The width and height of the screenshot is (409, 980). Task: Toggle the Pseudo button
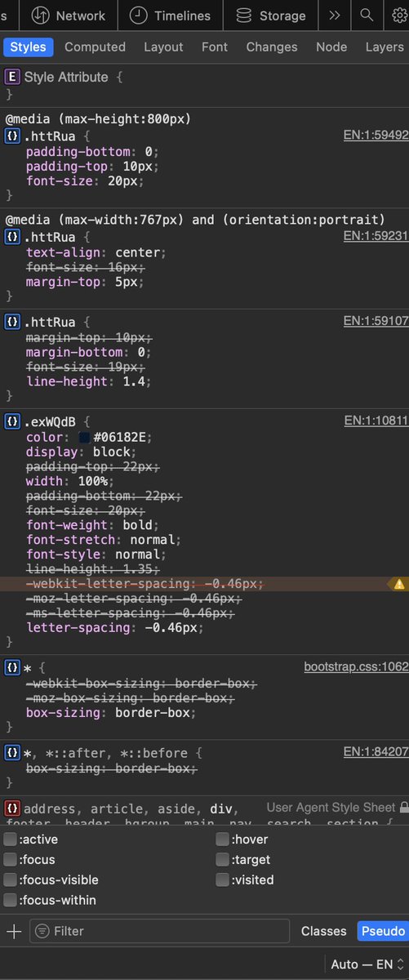pos(383,931)
